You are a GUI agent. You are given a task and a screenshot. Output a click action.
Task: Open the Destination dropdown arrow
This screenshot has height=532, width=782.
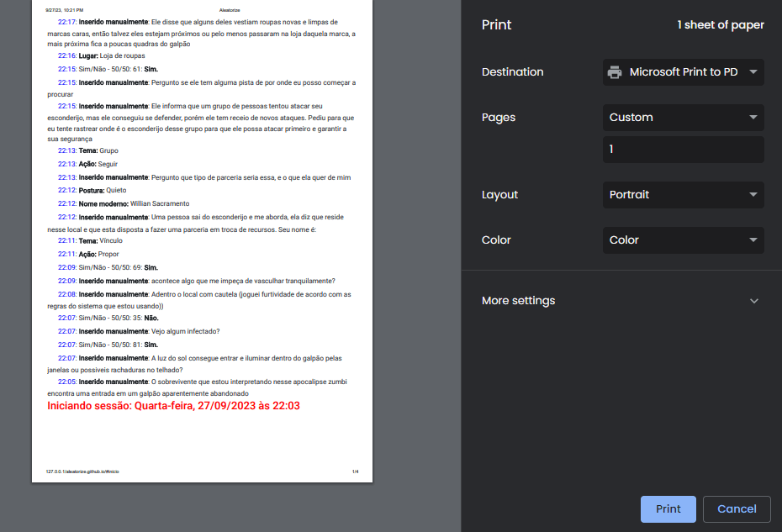(753, 72)
